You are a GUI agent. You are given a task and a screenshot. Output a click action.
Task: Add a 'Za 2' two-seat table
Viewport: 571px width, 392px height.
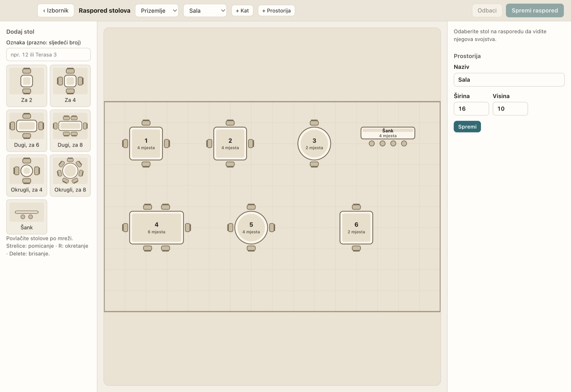tap(27, 86)
